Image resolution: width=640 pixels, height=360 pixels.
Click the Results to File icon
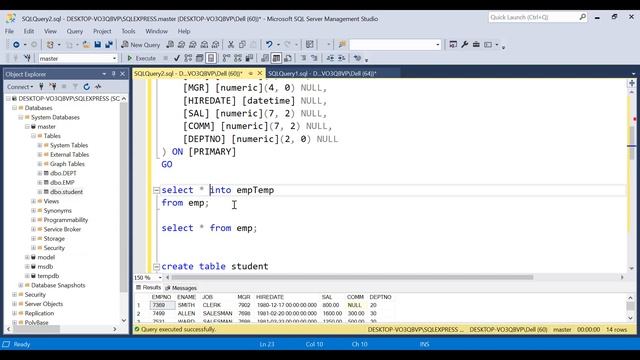click(x=288, y=58)
